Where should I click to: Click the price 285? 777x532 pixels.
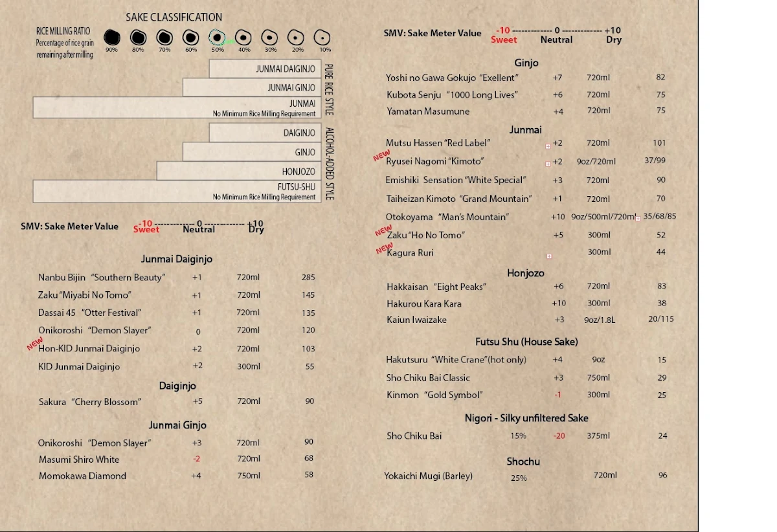point(308,277)
